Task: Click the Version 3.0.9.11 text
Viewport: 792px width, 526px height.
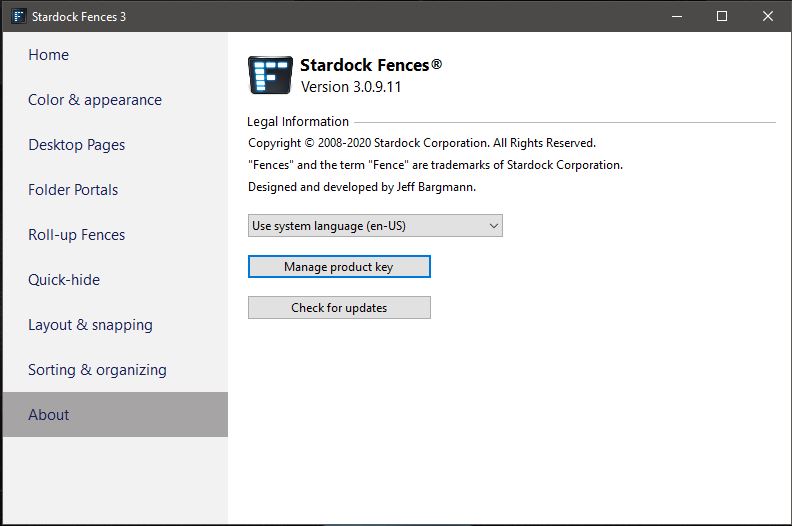Action: [351, 87]
